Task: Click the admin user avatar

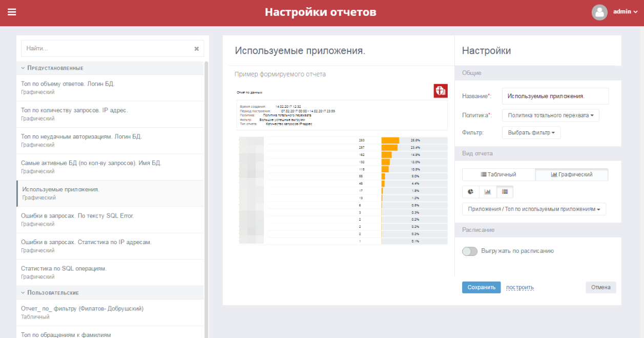Action: [x=599, y=12]
